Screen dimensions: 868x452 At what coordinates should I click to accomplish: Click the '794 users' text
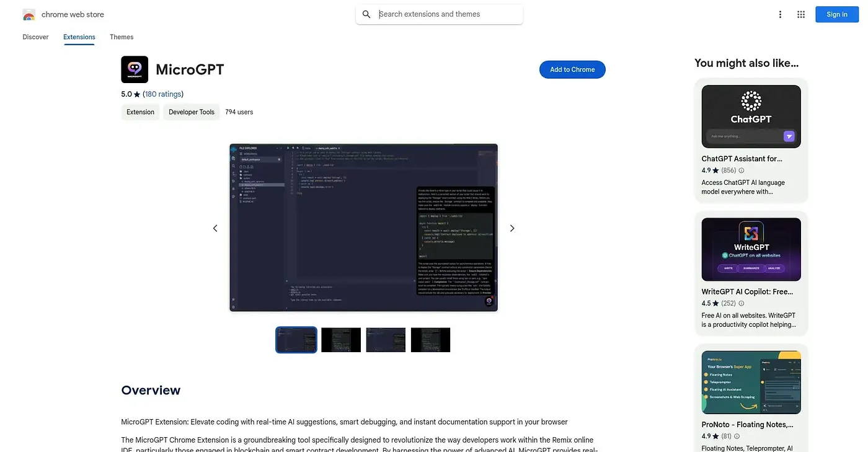click(x=239, y=112)
